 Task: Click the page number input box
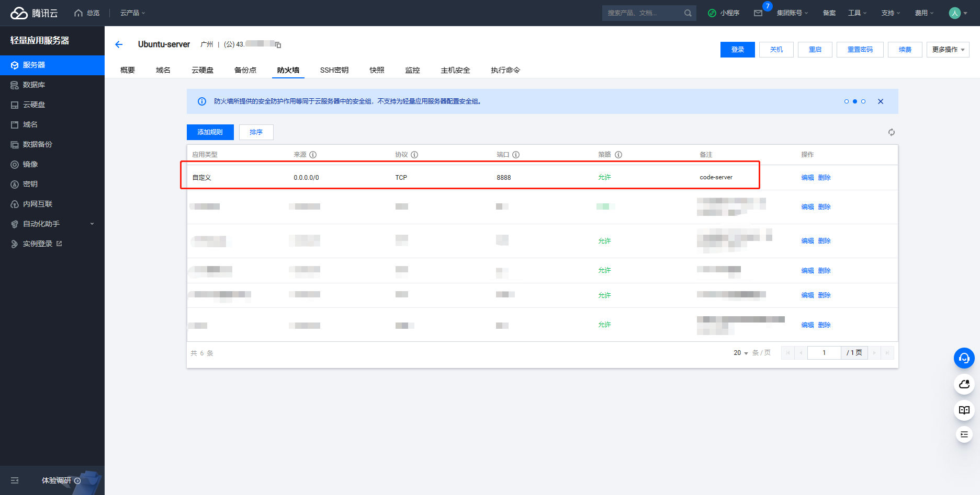[824, 353]
